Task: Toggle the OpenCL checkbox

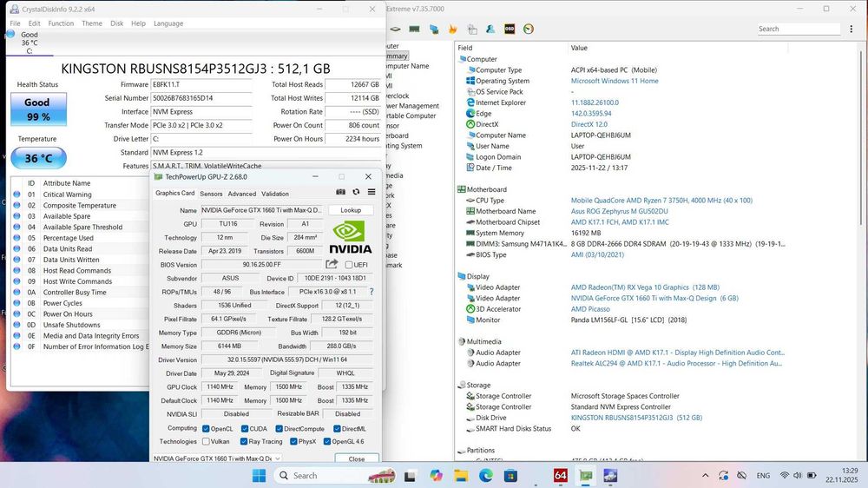Action: click(x=206, y=429)
